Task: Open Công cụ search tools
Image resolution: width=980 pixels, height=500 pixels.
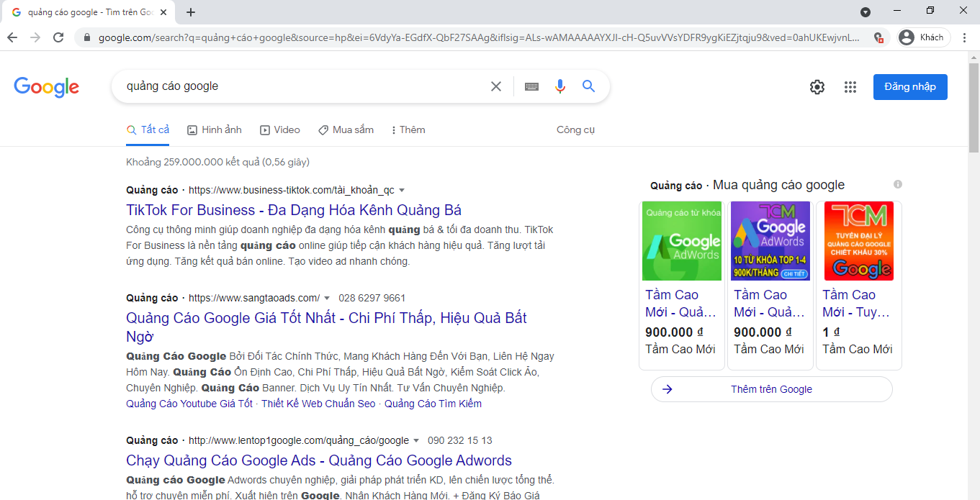Action: click(575, 129)
